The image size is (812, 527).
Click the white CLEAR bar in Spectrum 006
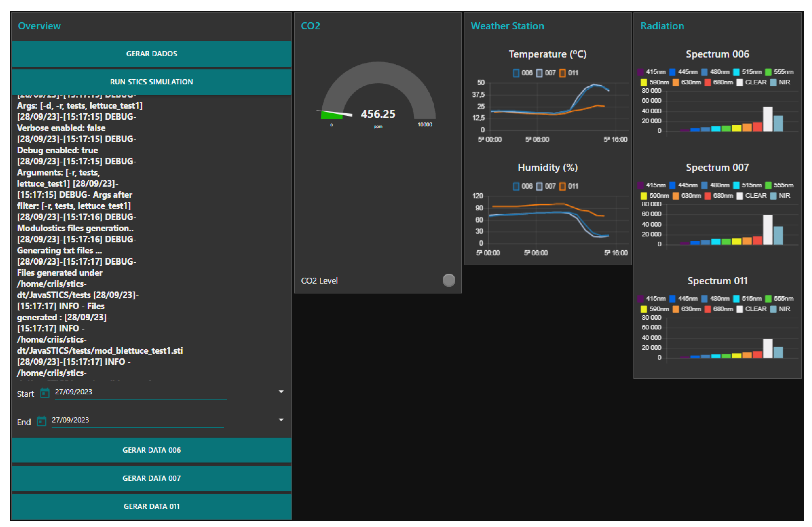pyautogui.click(x=768, y=119)
